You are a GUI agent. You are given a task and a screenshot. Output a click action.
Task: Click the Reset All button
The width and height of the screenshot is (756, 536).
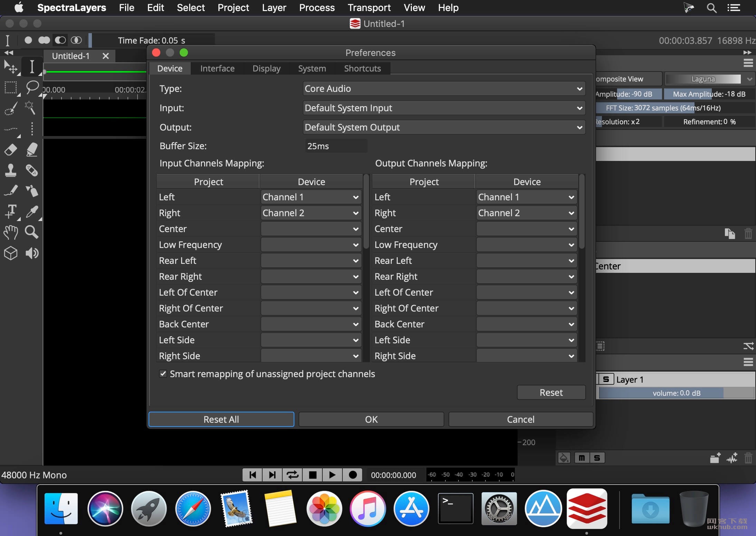click(221, 419)
